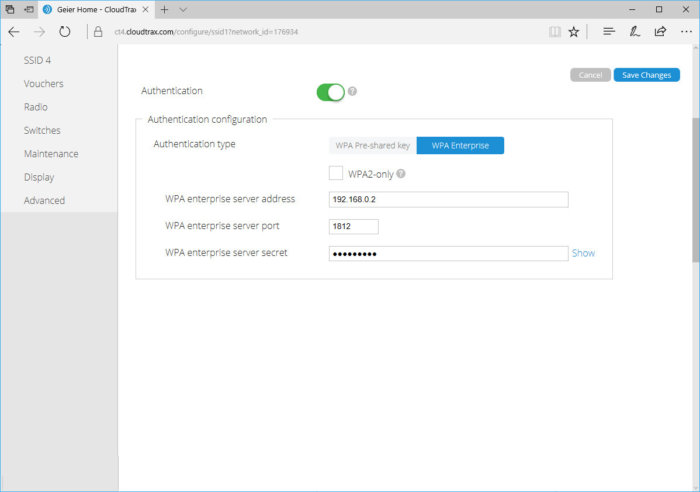Screen dimensions: 700x492
Task: Click the WPA enterprise server address field
Action: 448,200
